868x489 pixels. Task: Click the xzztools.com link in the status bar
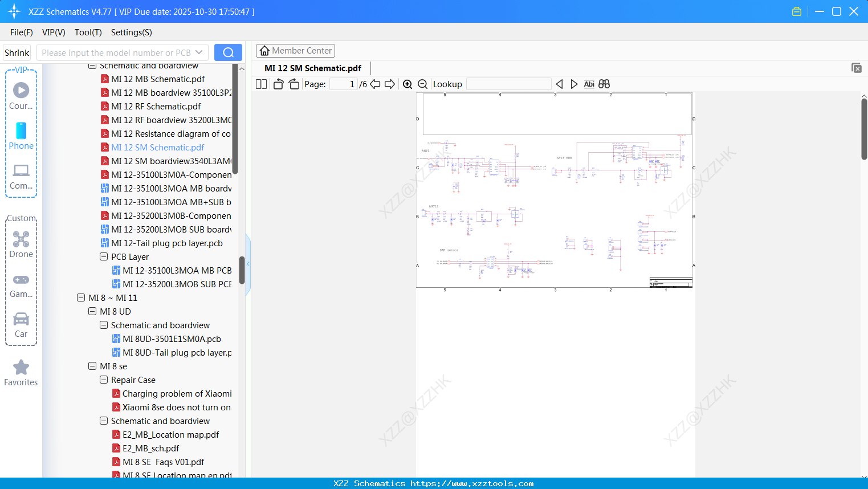pyautogui.click(x=472, y=483)
